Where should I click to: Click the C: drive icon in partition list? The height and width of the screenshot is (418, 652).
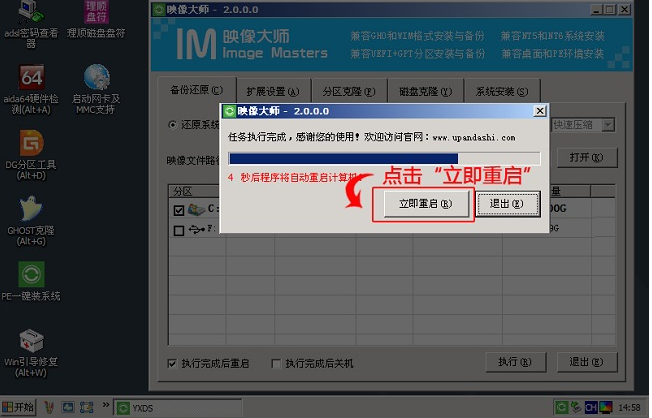click(196, 209)
